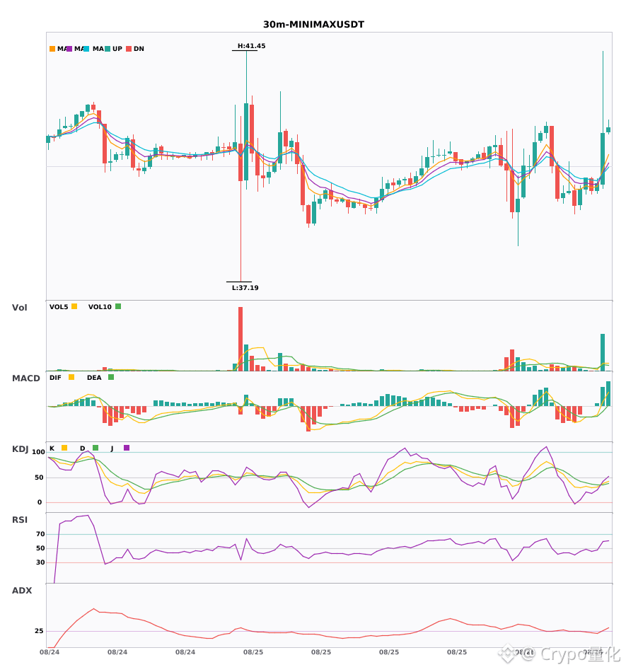
Task: Click the 30 level on RSI axis
Action: [x=40, y=562]
